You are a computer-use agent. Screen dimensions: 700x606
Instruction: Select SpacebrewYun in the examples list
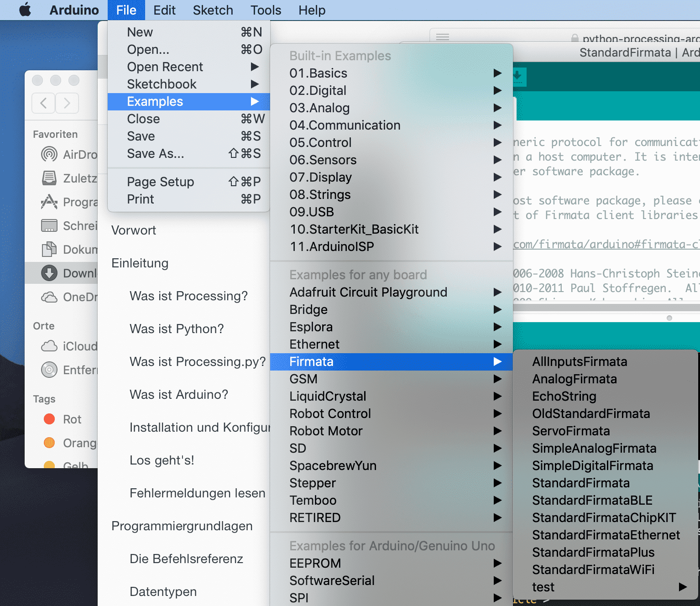tap(392, 465)
